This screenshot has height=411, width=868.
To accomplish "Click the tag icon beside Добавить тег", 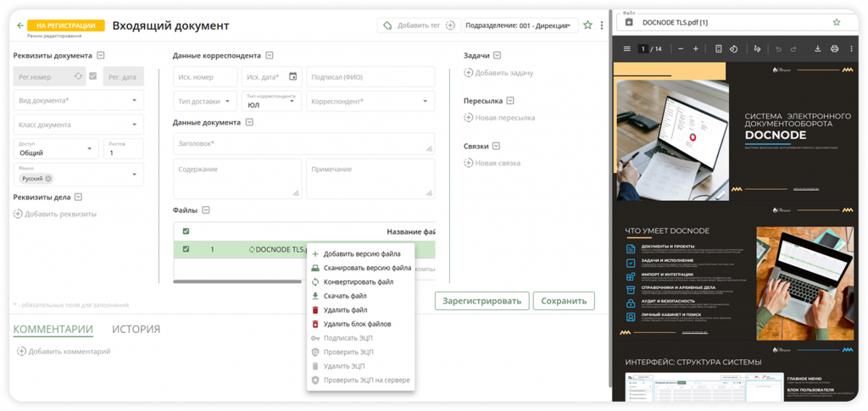I will point(387,25).
